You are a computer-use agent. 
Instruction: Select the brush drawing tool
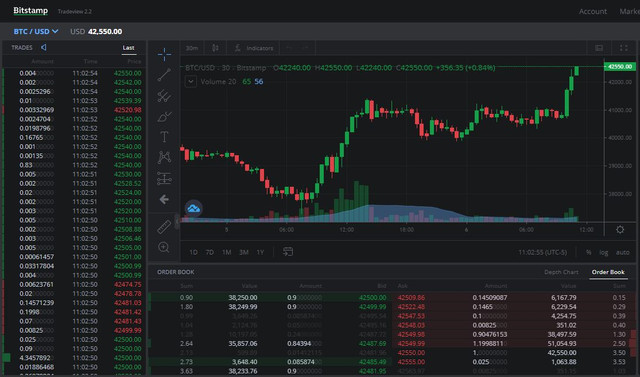click(x=164, y=117)
